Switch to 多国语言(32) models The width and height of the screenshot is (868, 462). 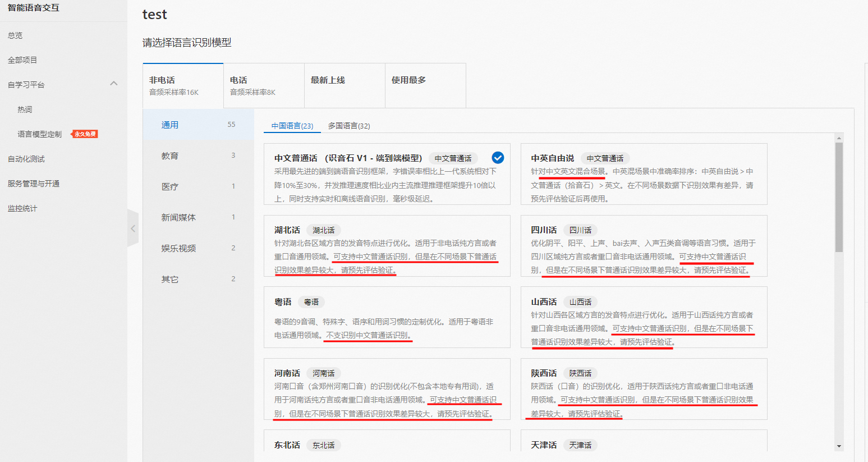(349, 126)
